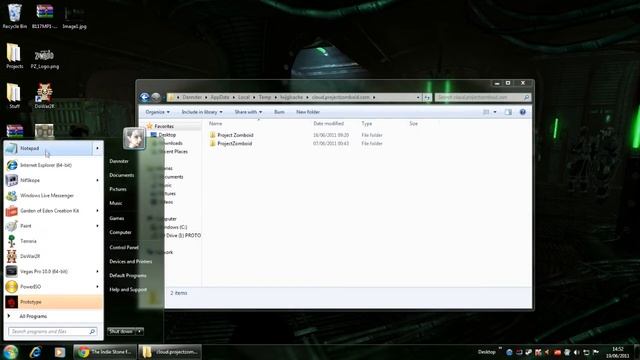Click the Change your view icon
This screenshot has width=640, height=360.
coord(486,112)
